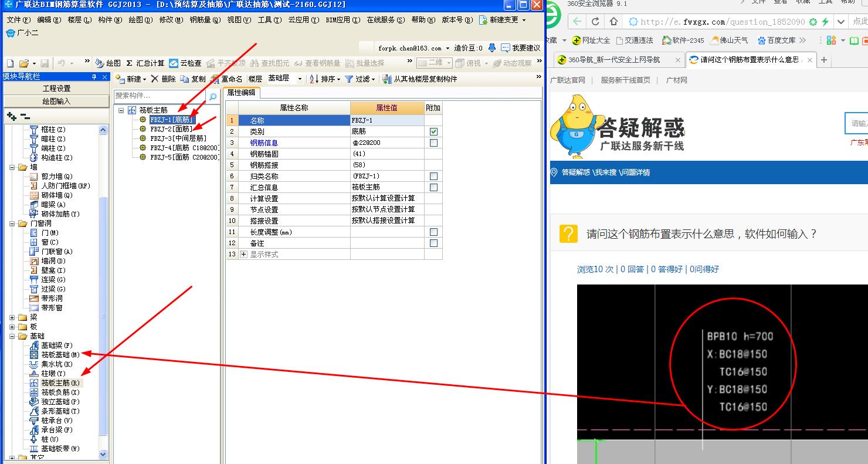Screen dimensions: 868x464
Task: Click 重命名 rename component button
Action: coord(227,79)
